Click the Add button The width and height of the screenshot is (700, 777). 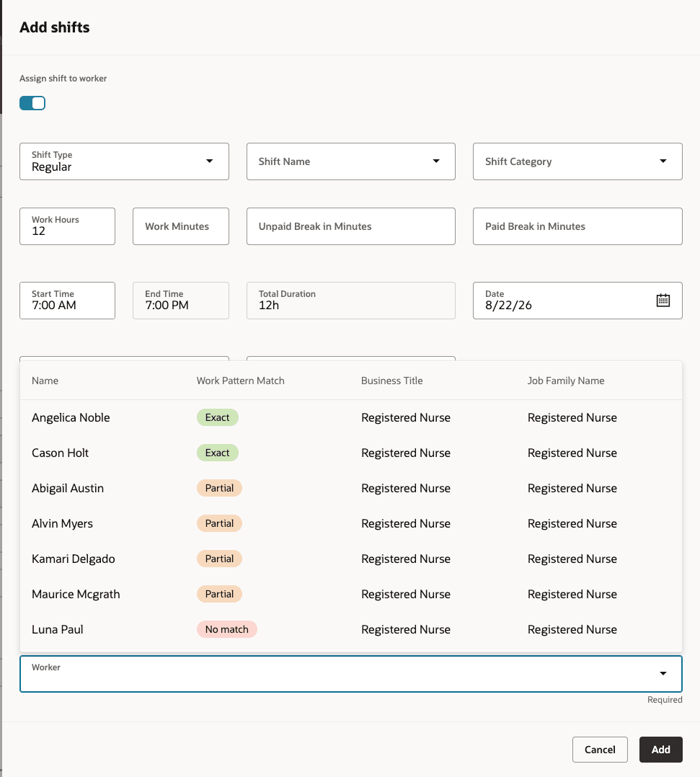click(x=661, y=750)
